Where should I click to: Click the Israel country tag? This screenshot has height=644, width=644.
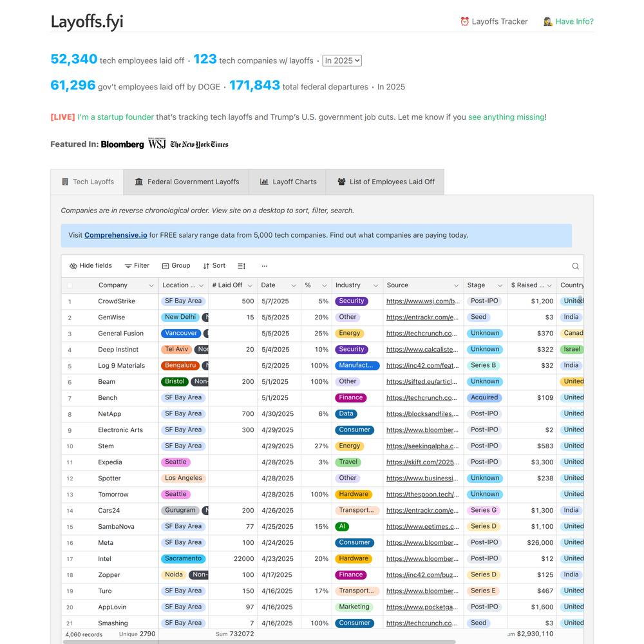tap(572, 349)
